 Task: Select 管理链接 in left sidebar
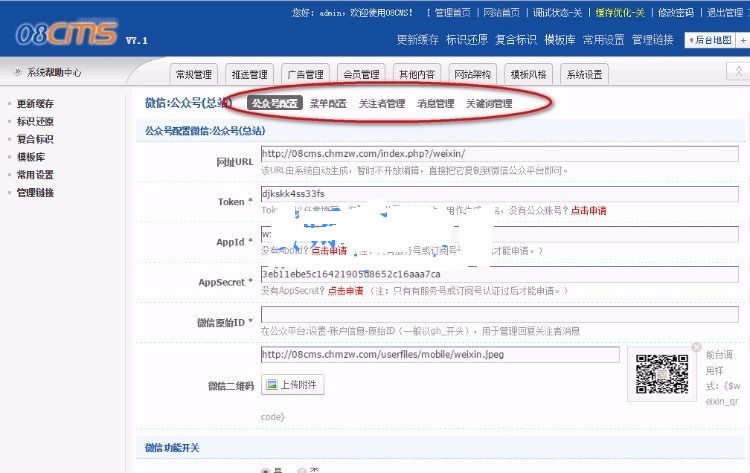(35, 193)
